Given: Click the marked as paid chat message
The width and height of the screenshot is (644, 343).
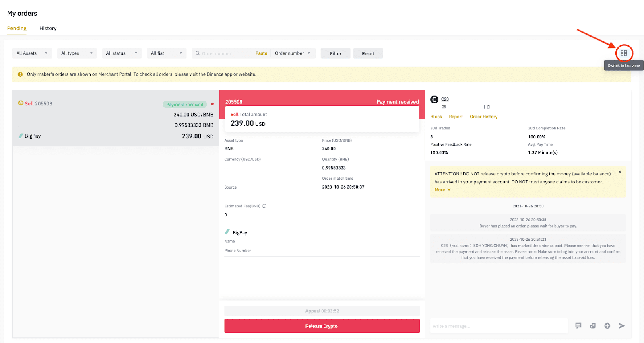Looking at the screenshot, I should point(528,249).
